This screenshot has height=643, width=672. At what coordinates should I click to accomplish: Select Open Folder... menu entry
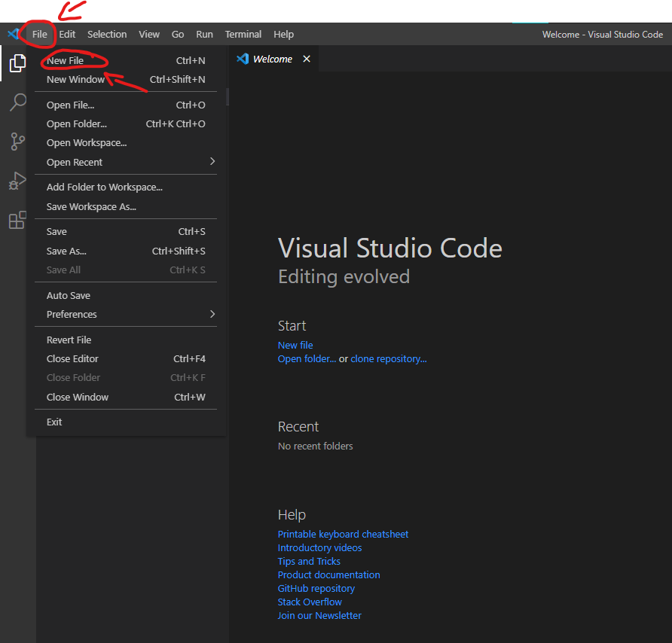coord(126,123)
